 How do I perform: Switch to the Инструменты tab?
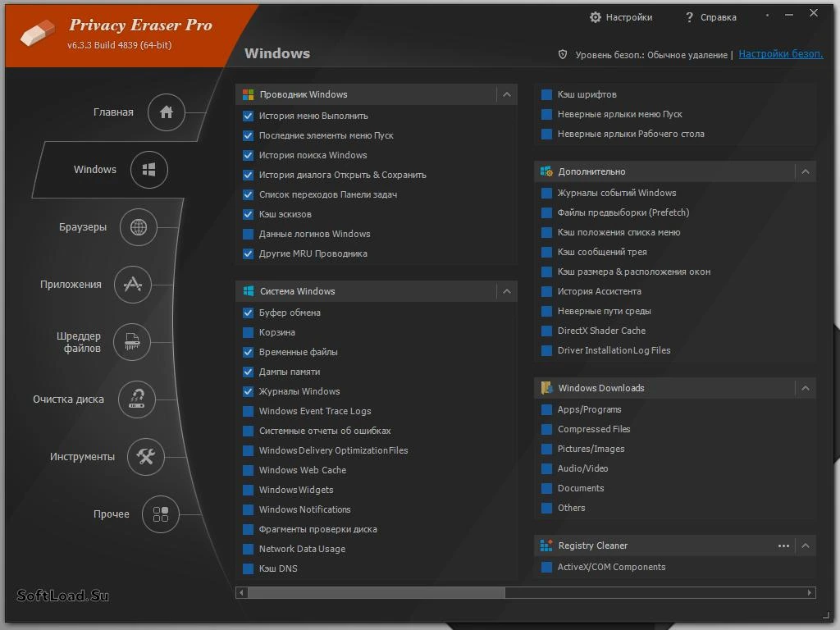tap(82, 456)
